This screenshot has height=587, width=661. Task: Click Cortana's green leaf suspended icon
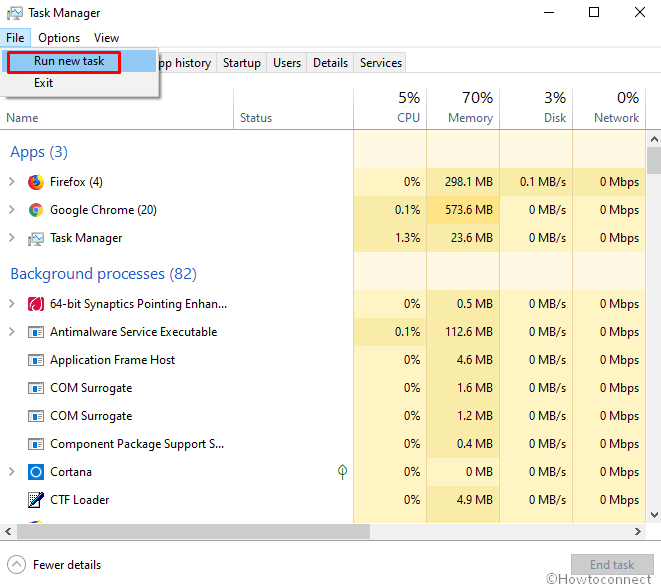tap(342, 471)
